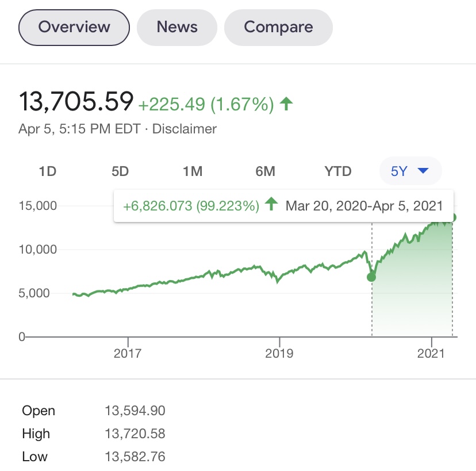Select the 1D time range
Viewport: 476px width, 471px height.
click(x=48, y=171)
